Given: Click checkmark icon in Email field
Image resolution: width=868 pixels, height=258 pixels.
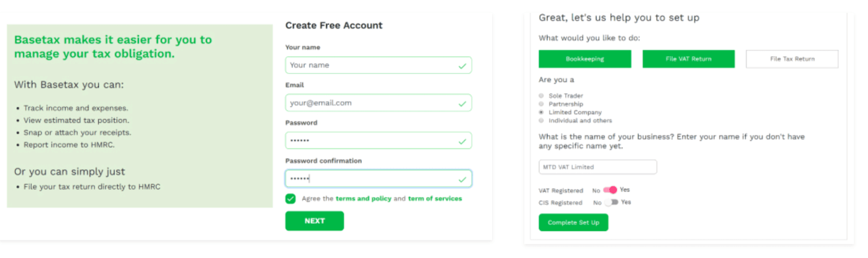Looking at the screenshot, I should 462,104.
